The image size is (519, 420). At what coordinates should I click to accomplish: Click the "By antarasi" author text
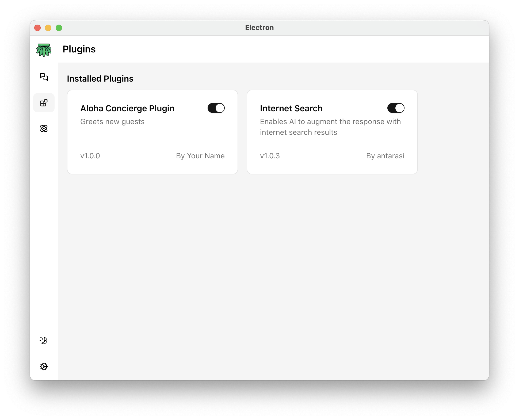click(x=385, y=156)
